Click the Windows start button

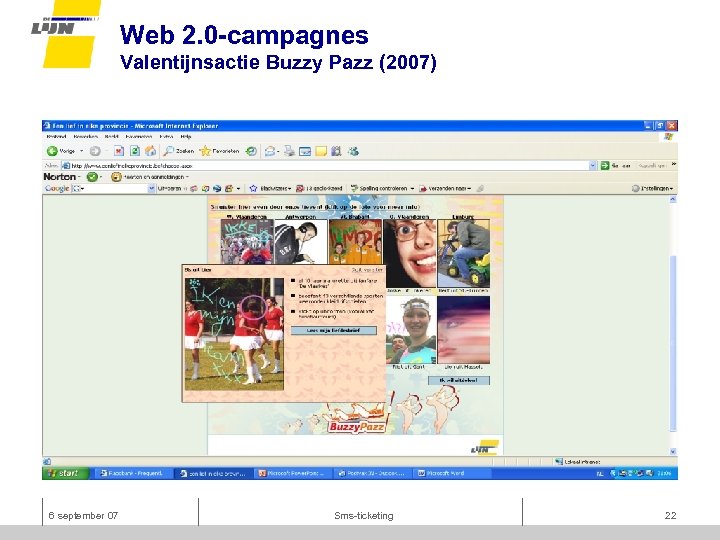point(65,473)
